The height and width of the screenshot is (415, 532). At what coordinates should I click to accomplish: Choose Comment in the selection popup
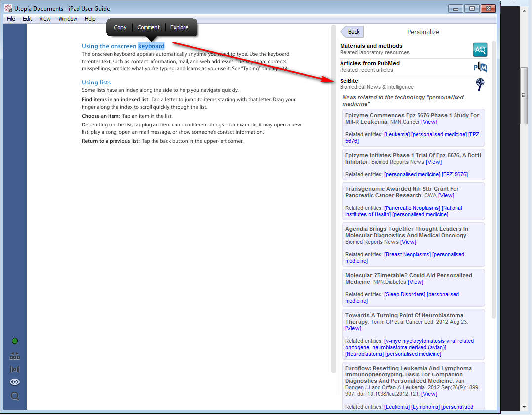tap(148, 27)
